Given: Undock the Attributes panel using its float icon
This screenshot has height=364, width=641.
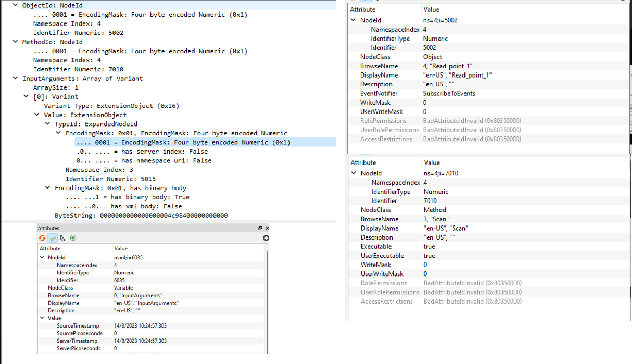Looking at the screenshot, I should [x=259, y=228].
